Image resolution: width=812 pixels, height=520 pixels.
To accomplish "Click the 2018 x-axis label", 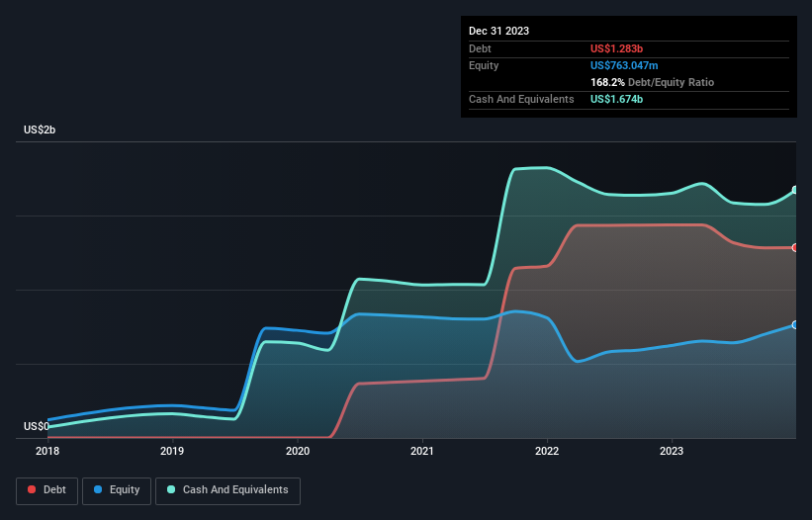I will 47,451.
